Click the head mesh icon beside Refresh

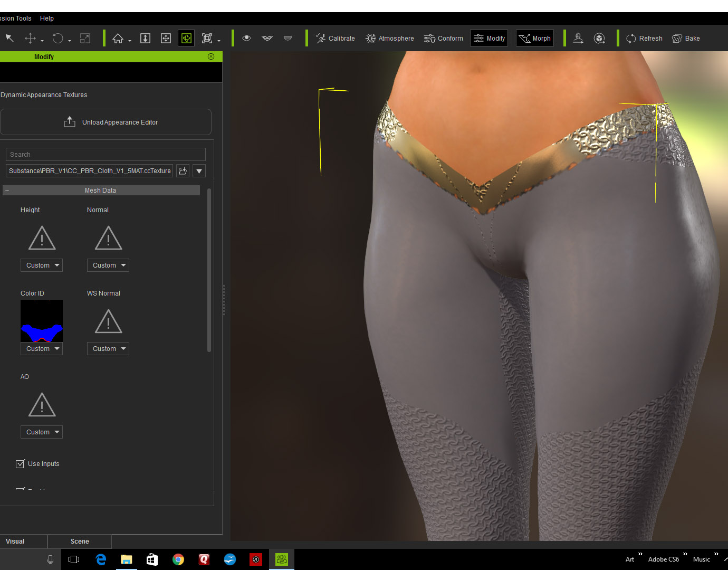click(599, 38)
